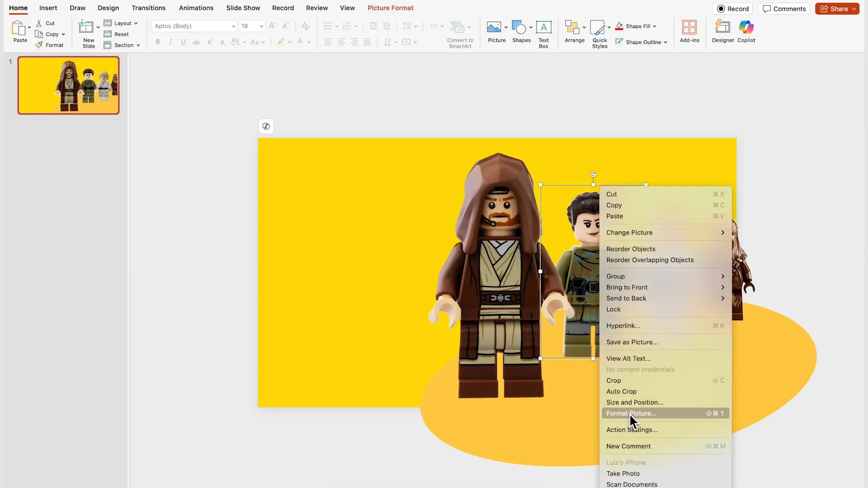868x488 pixels.
Task: Open the Arrange menu icon
Action: [572, 27]
